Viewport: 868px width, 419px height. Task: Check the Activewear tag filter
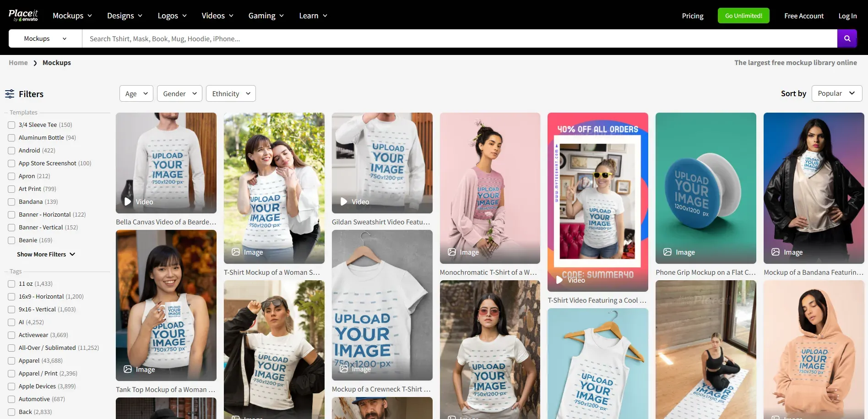tap(11, 335)
